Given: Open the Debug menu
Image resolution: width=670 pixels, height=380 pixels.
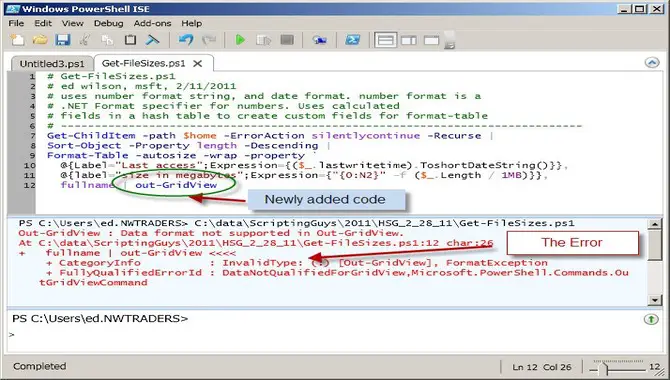Looking at the screenshot, I should pos(109,23).
